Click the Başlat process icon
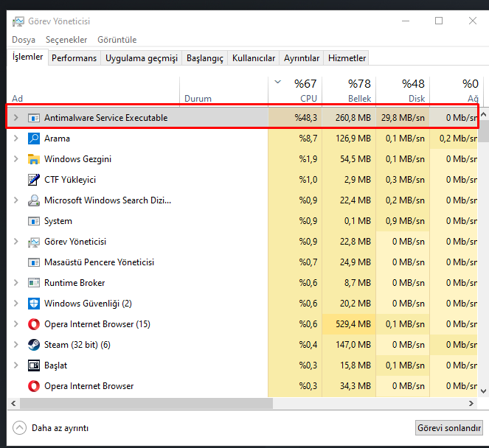This screenshot has width=489, height=448. tap(34, 365)
